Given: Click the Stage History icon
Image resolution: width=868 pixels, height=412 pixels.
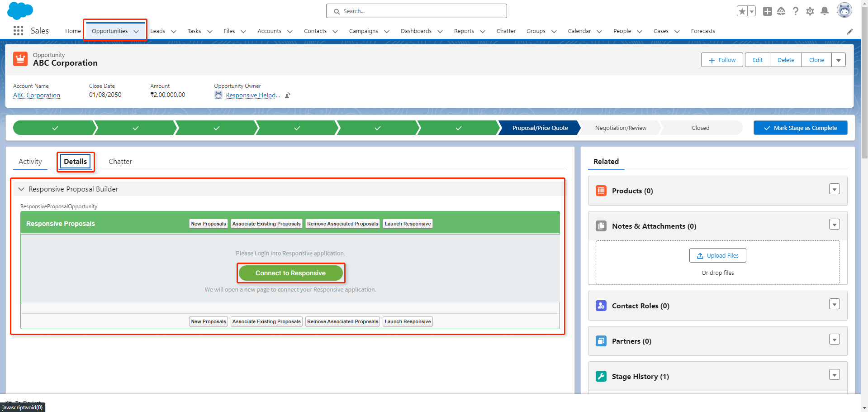Looking at the screenshot, I should pos(601,376).
